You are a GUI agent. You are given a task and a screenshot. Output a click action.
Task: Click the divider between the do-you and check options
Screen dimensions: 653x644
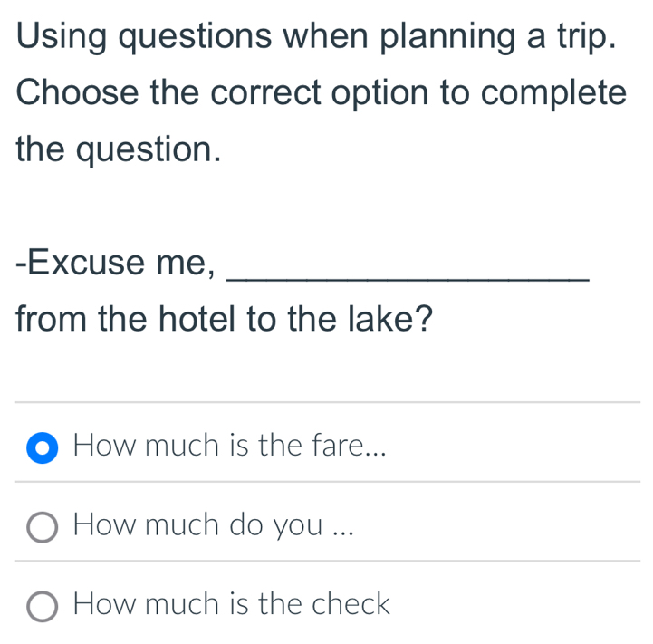pyautogui.click(x=326, y=562)
